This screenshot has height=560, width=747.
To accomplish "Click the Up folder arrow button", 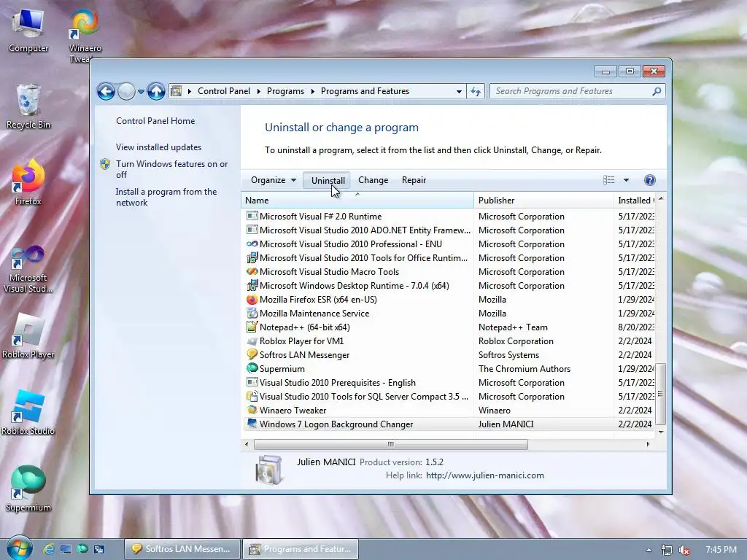I will 156,91.
